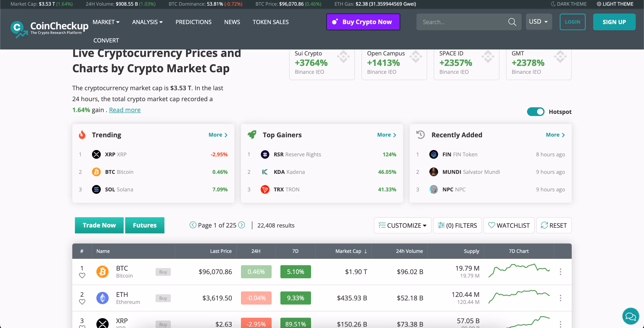644x328 pixels.
Task: Click the Top Gainers rocket icon
Action: pos(252,135)
